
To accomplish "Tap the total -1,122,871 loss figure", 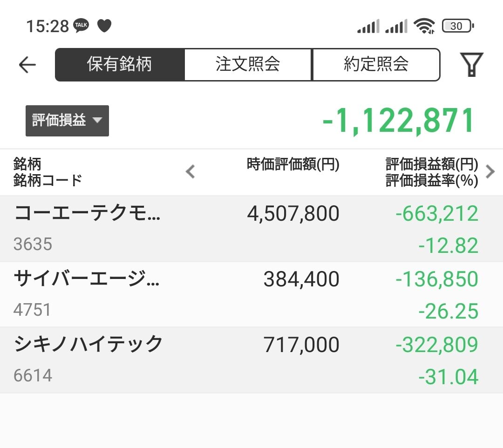I will coord(399,121).
